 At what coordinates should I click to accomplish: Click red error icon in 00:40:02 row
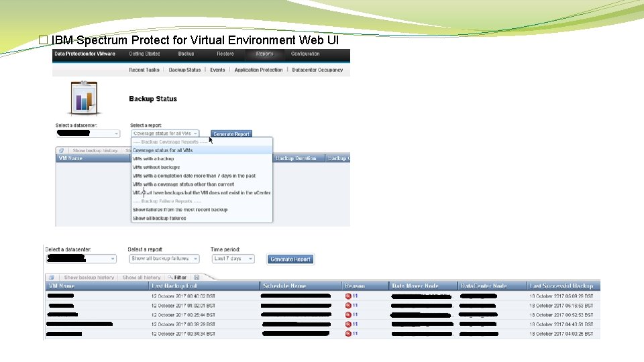click(x=348, y=296)
